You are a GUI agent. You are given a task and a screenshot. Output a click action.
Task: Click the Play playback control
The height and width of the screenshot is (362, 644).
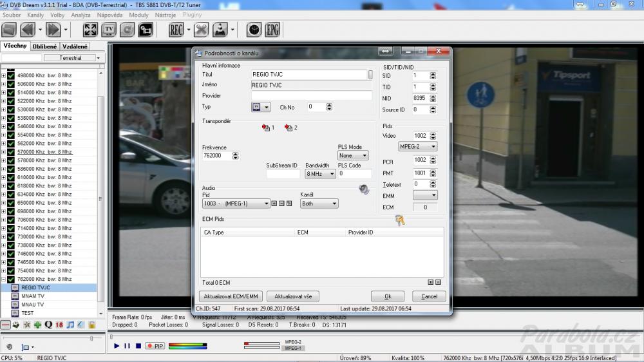[116, 346]
